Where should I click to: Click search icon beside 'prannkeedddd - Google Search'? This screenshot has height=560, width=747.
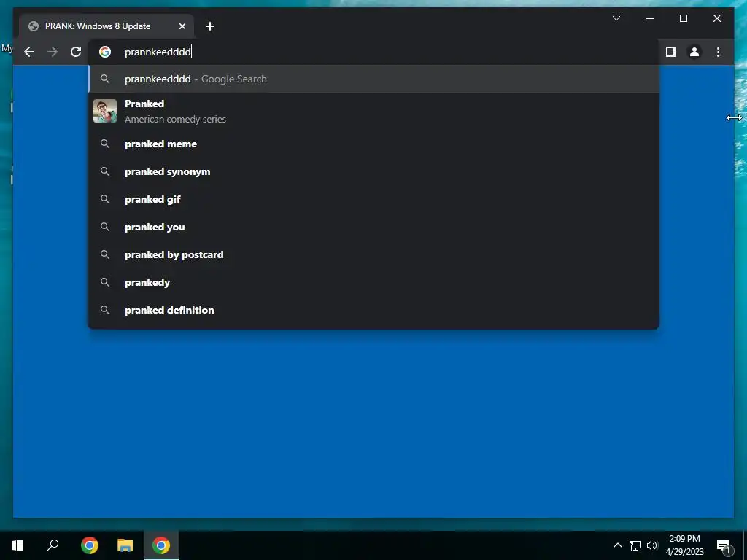(x=105, y=79)
